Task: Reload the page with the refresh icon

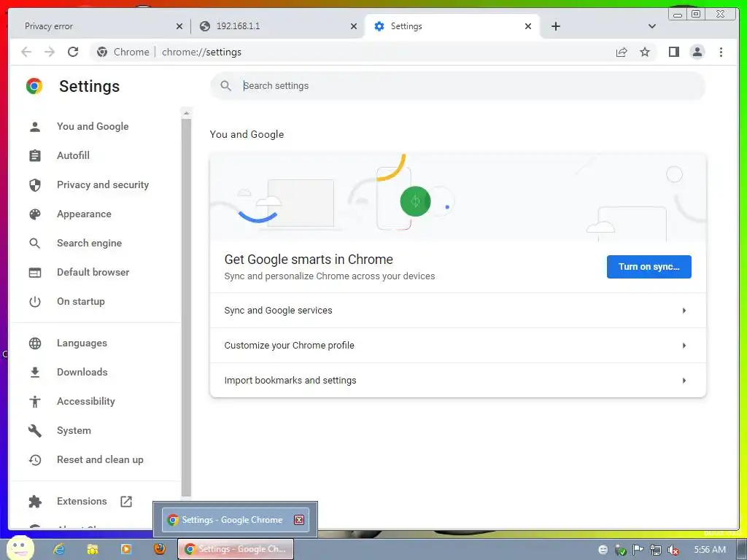Action: (73, 52)
